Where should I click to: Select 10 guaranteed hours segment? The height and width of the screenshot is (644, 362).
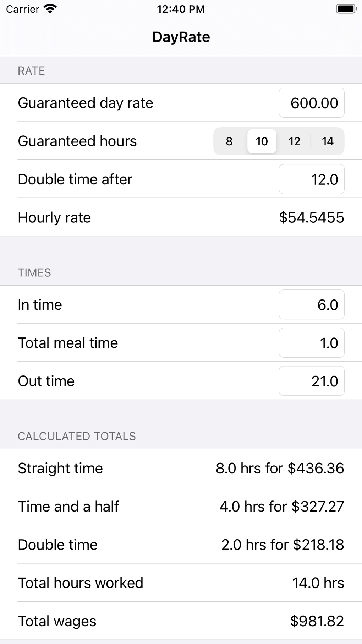coord(262,141)
